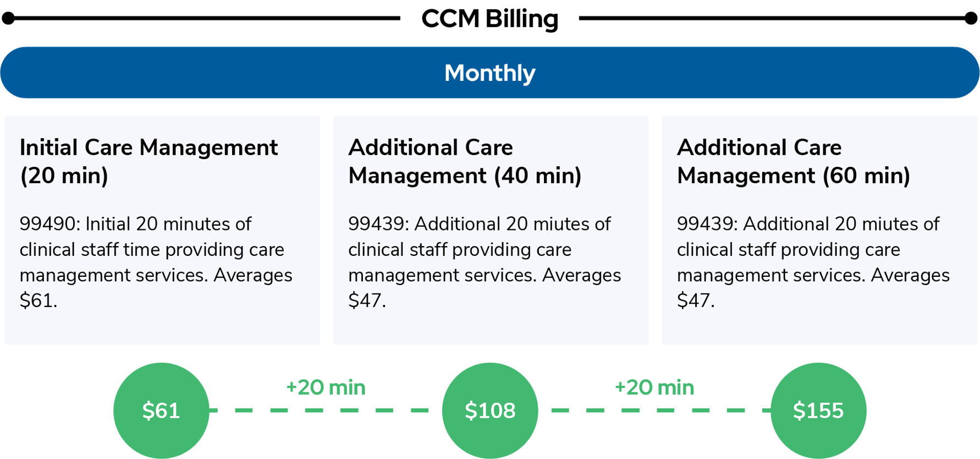Select the Additional Care Management (40 min) heading

465,161
